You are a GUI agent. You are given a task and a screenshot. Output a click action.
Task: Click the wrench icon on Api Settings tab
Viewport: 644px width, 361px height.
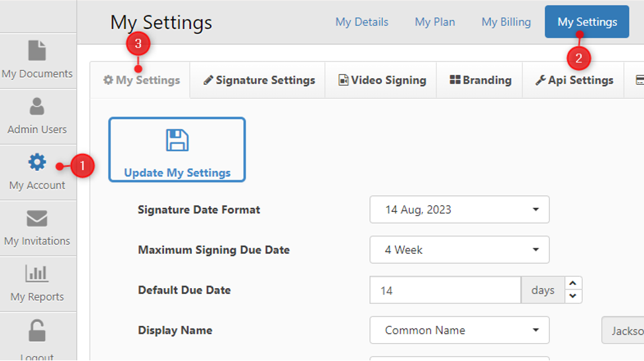point(541,80)
